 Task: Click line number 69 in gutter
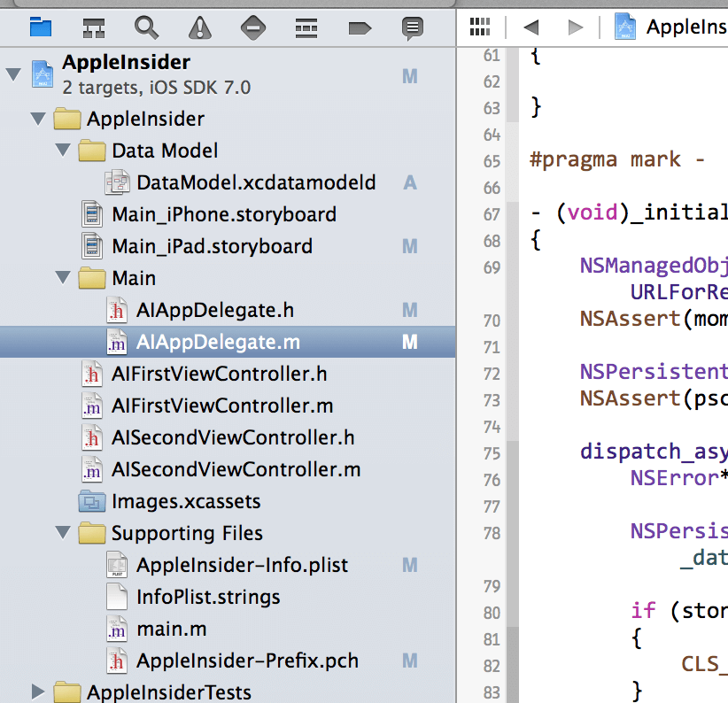pos(492,267)
